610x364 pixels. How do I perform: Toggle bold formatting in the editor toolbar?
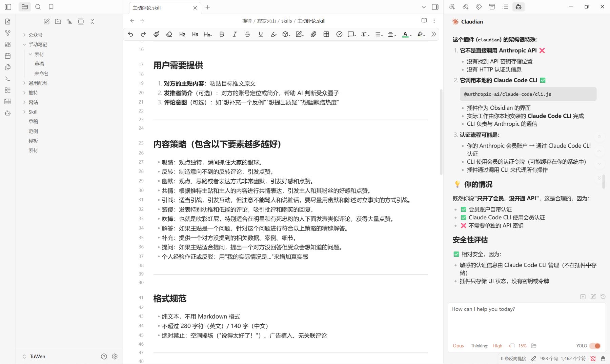[x=221, y=34]
